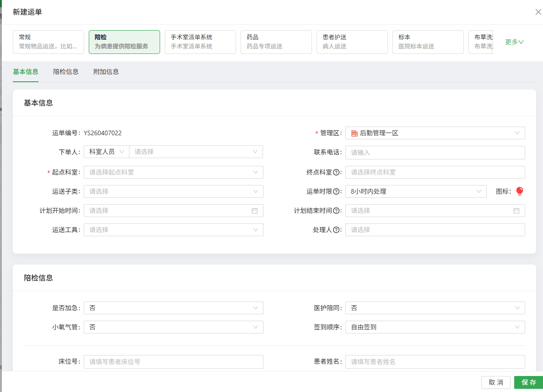Click calendar icon in 计划结束时间 field
Image resolution: width=543 pixels, height=392 pixels.
(x=516, y=211)
